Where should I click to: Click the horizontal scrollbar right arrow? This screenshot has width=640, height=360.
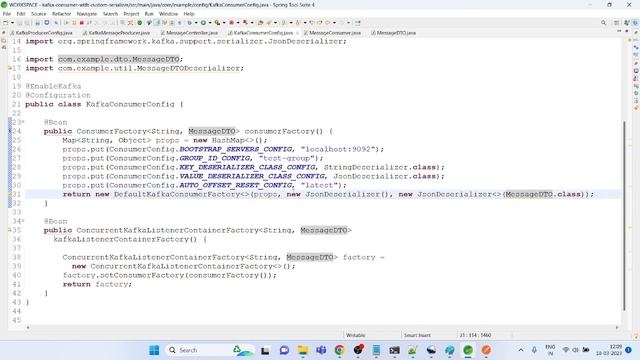pyautogui.click(x=617, y=327)
